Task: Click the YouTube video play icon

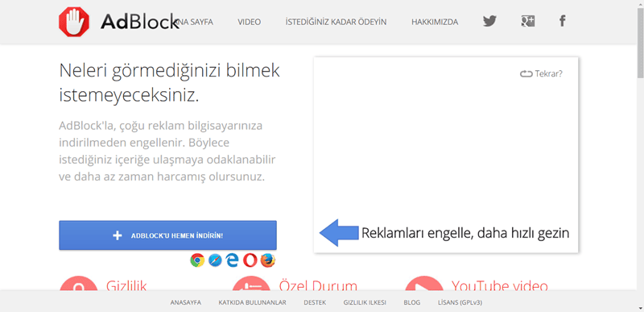Action: point(424,283)
